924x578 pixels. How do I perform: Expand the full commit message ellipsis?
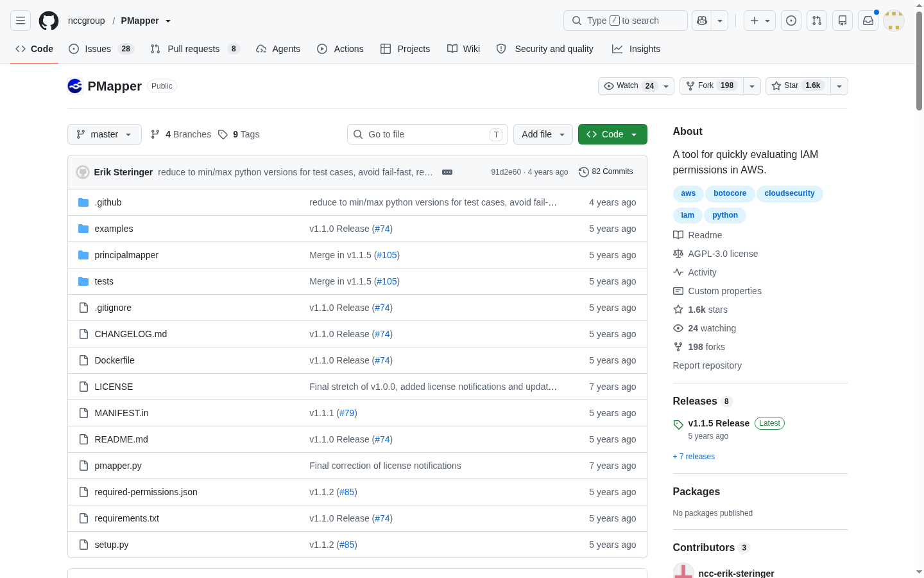point(447,172)
